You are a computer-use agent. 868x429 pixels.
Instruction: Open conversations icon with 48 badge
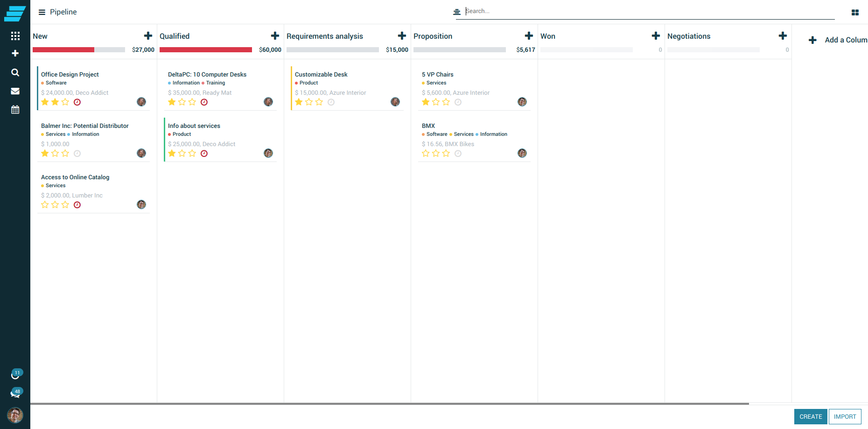click(15, 394)
